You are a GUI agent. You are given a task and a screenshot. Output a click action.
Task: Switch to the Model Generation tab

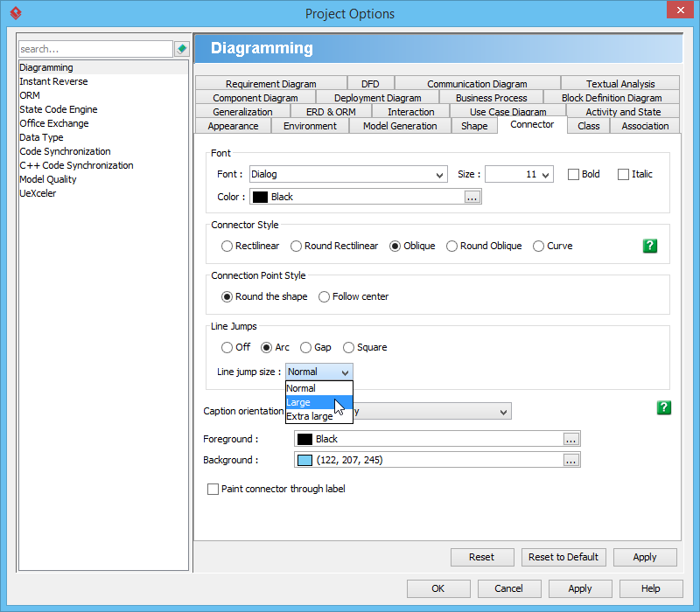pos(400,126)
